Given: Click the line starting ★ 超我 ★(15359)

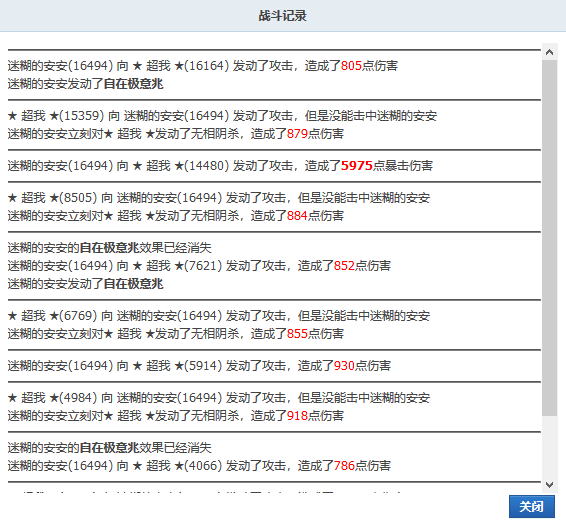Looking at the screenshot, I should (222, 116).
